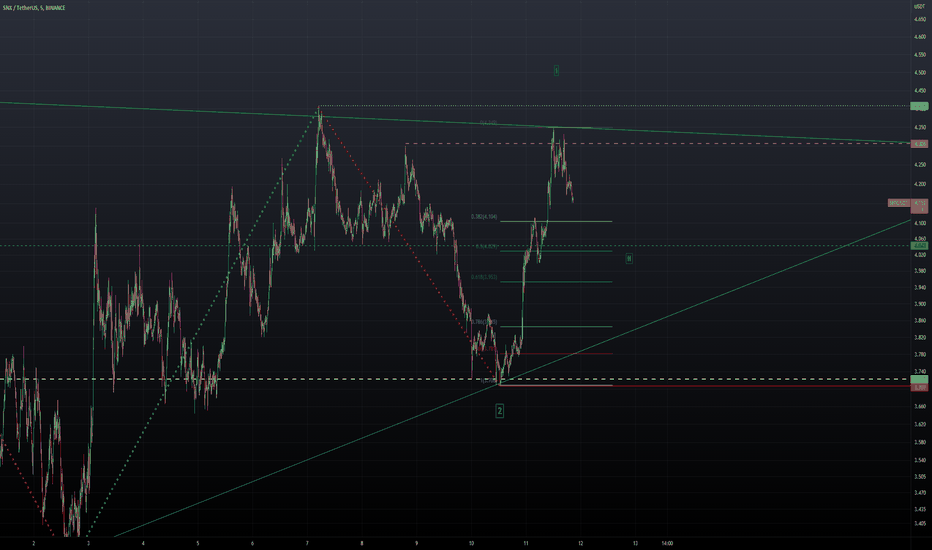
Task: Click the 0.618 Fibonacci retracement level label
Action: [484, 277]
